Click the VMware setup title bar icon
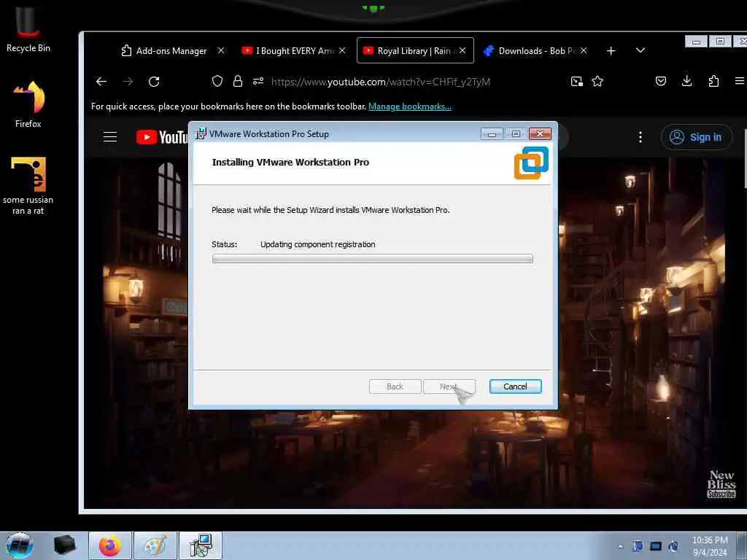747x560 pixels. coord(201,134)
